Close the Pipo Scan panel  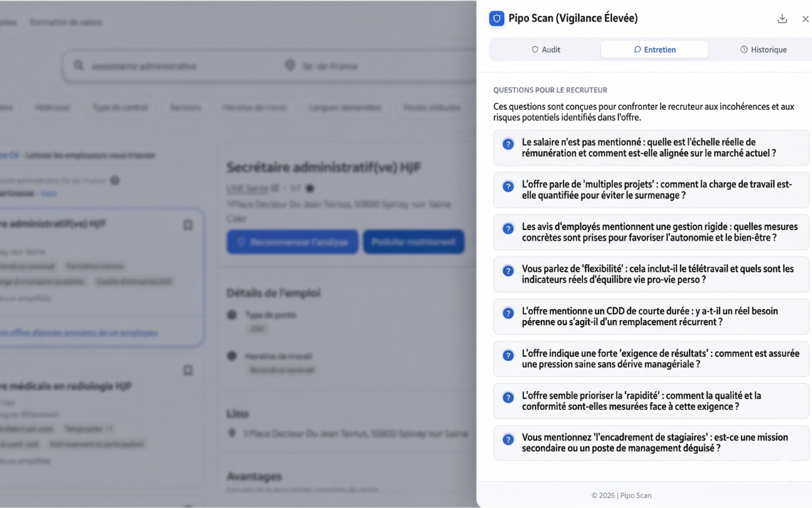[805, 19]
